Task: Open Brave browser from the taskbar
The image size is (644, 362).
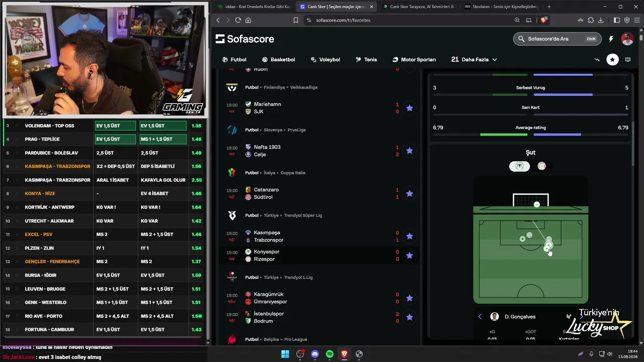Action: (x=344, y=354)
